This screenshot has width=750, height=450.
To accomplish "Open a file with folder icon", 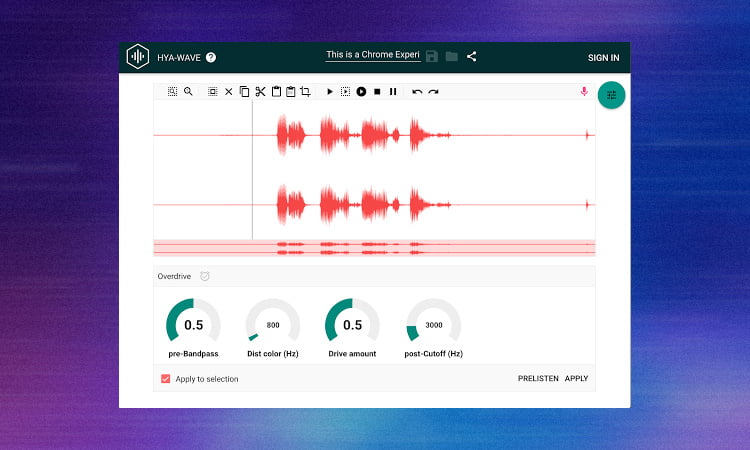I will pyautogui.click(x=452, y=57).
